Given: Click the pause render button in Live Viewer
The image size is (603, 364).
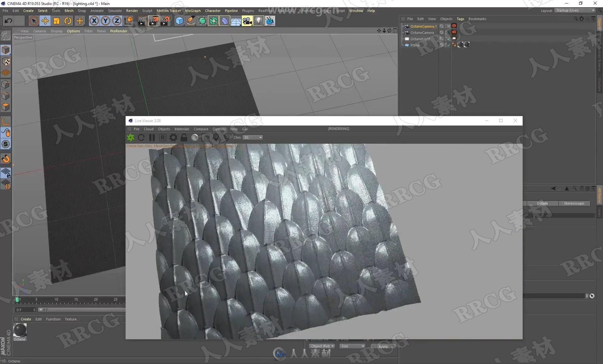Looking at the screenshot, I should click(x=152, y=137).
